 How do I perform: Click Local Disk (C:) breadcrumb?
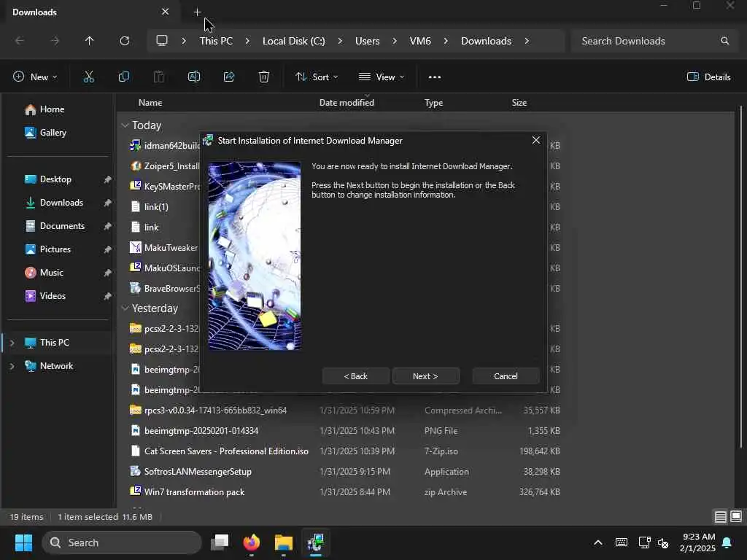point(293,41)
